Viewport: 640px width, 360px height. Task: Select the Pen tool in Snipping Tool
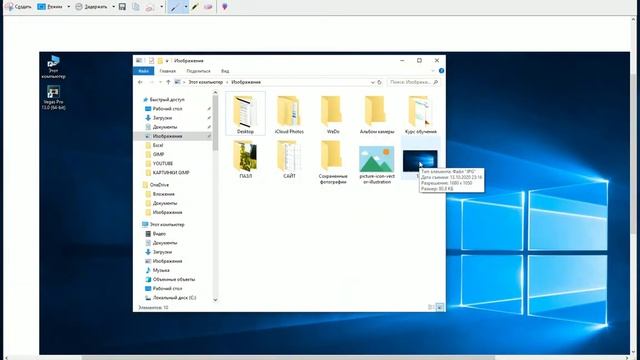tap(176, 7)
